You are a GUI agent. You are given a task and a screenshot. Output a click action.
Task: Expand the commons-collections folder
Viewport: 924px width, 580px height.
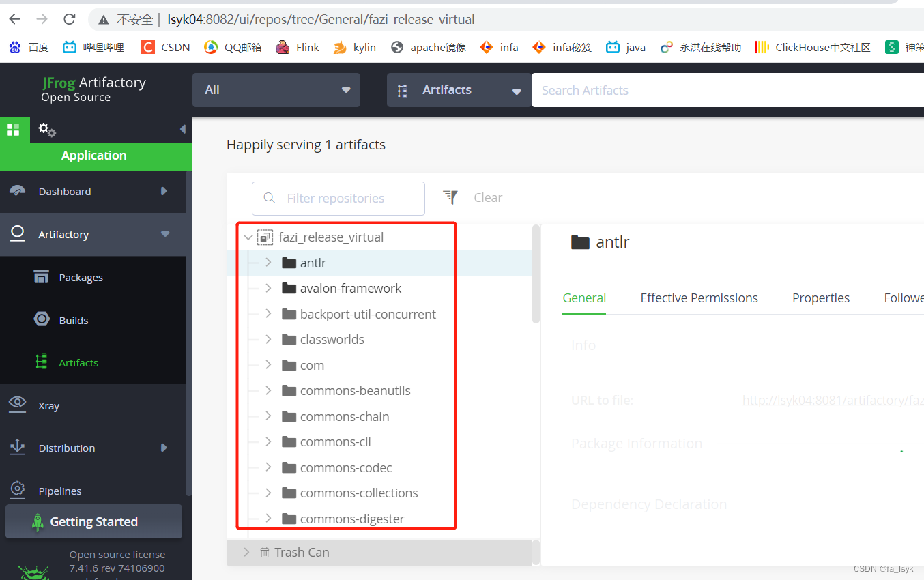(x=268, y=493)
